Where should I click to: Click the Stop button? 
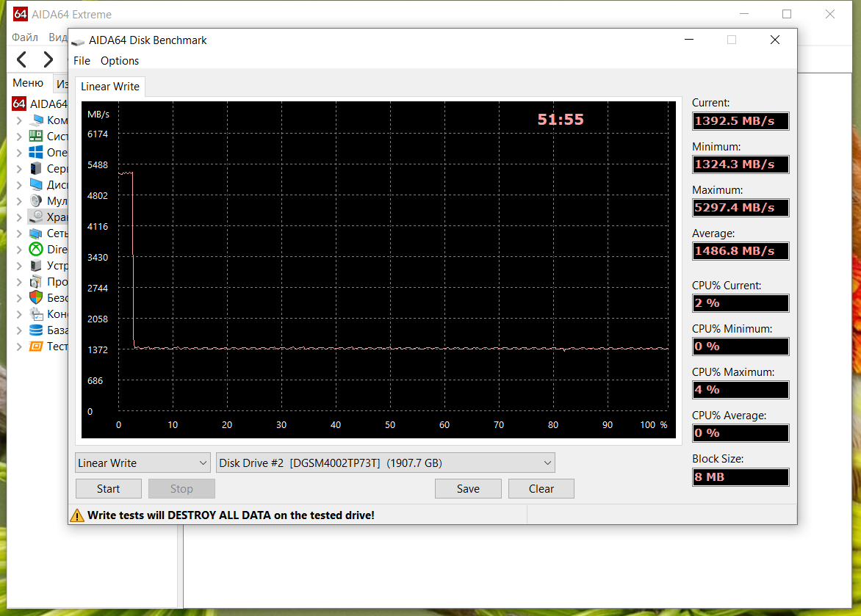point(181,489)
